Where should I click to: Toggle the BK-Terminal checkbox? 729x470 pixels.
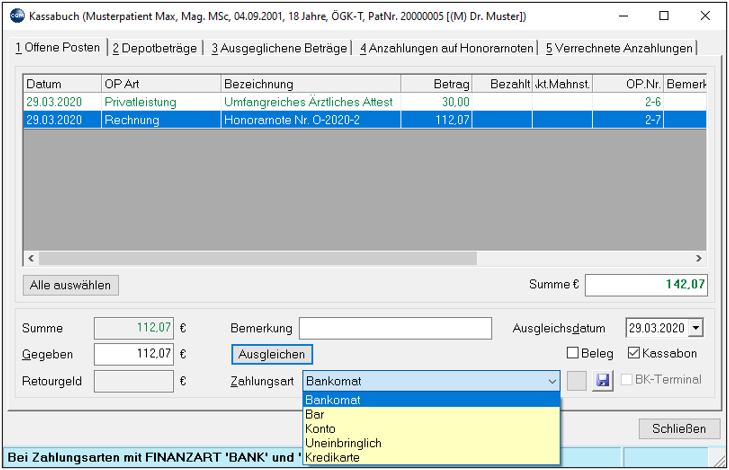pos(627,379)
